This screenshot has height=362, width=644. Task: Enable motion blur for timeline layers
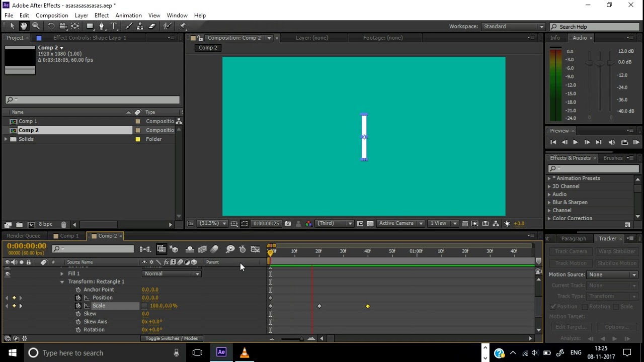pos(214,249)
